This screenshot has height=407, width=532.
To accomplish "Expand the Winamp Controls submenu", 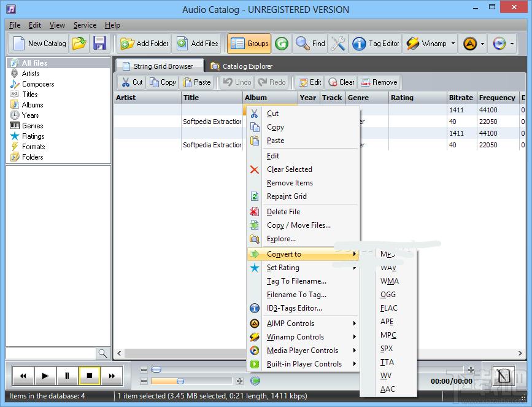I will [x=303, y=337].
